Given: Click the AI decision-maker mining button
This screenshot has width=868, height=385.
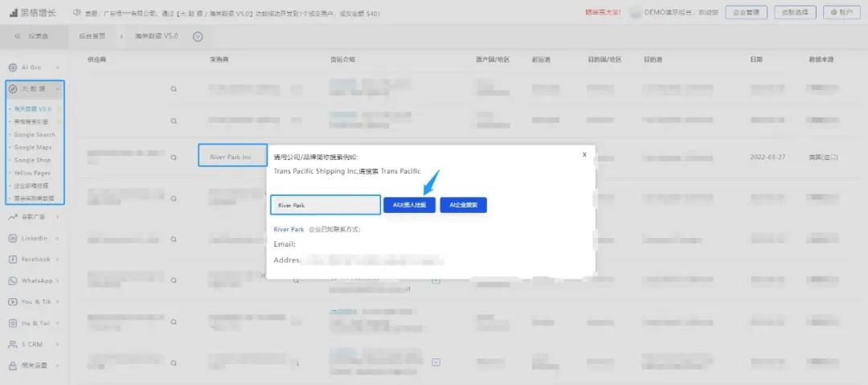Looking at the screenshot, I should click(409, 205).
